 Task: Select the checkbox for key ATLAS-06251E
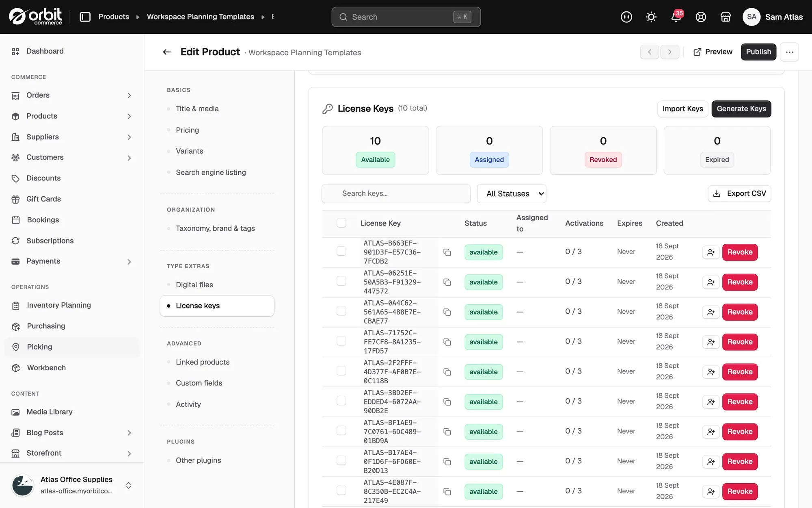point(341,281)
